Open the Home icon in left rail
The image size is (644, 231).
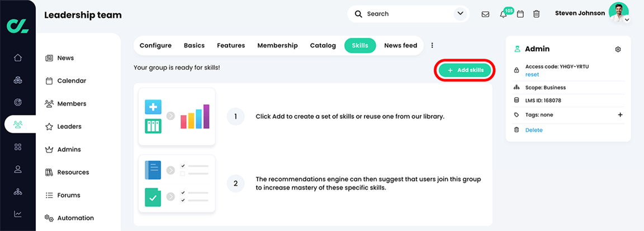pyautogui.click(x=18, y=57)
